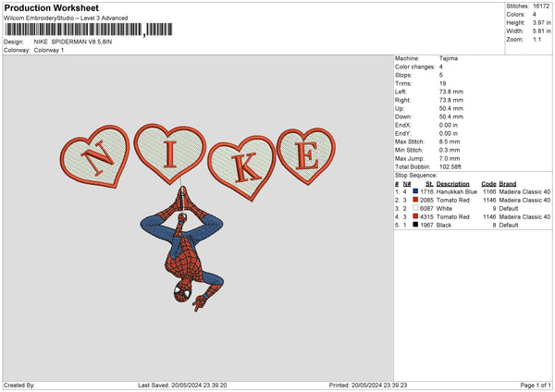Click the heart with letter N
Image resolution: width=555 pixels, height=392 pixels.
(x=94, y=156)
